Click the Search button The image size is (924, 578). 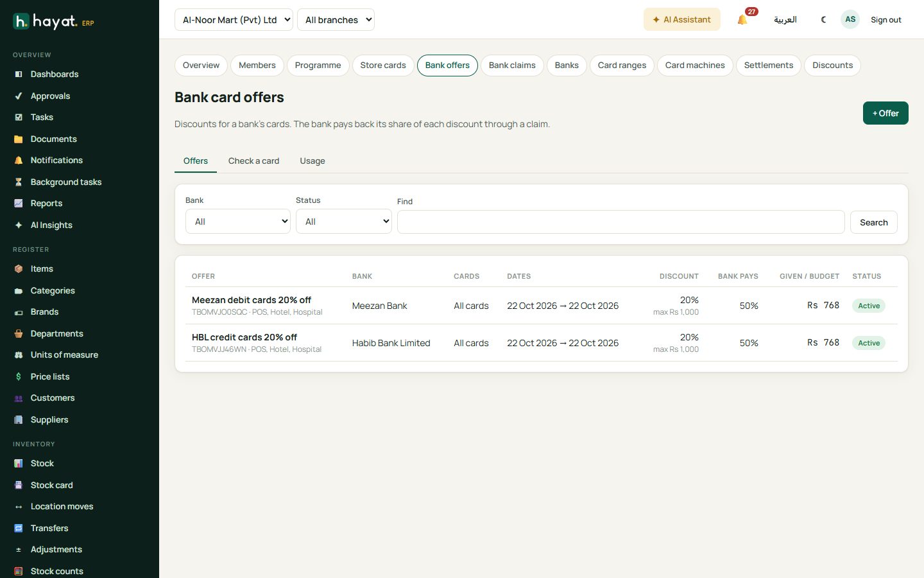tap(873, 222)
